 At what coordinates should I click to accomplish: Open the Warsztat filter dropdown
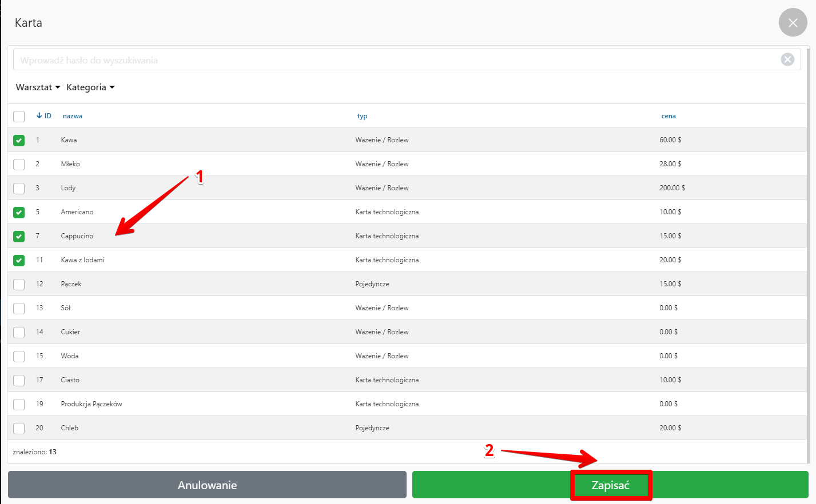point(38,87)
